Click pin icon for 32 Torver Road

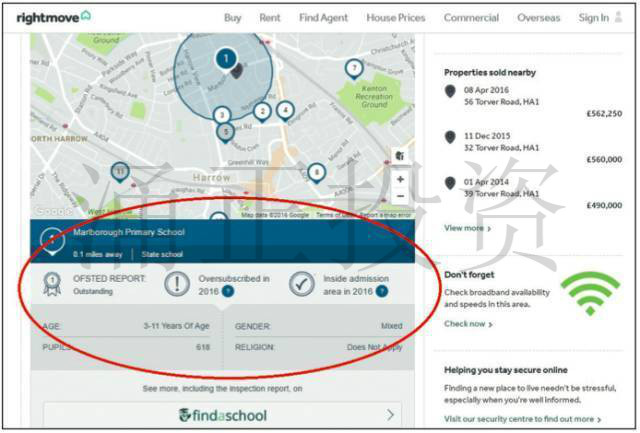click(x=450, y=138)
